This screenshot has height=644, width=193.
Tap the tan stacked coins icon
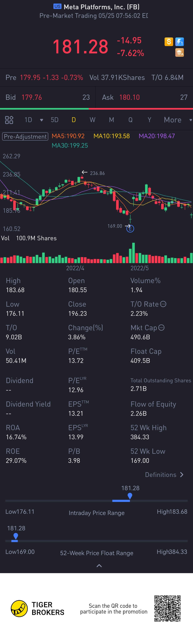179,53
